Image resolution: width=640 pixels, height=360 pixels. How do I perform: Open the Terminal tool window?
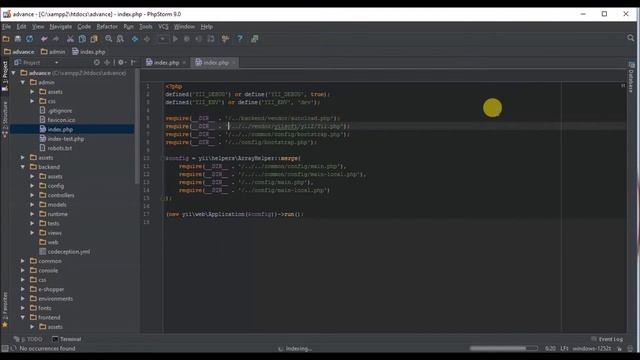click(67, 339)
